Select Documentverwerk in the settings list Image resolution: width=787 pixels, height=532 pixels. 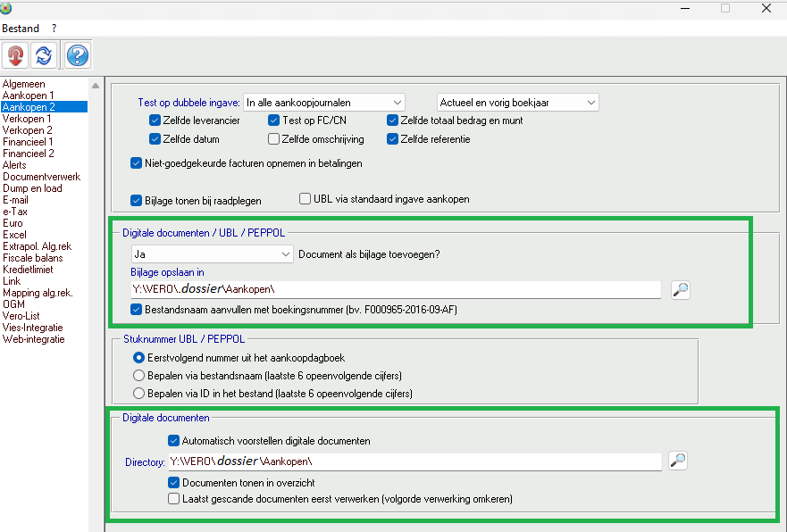(41, 177)
